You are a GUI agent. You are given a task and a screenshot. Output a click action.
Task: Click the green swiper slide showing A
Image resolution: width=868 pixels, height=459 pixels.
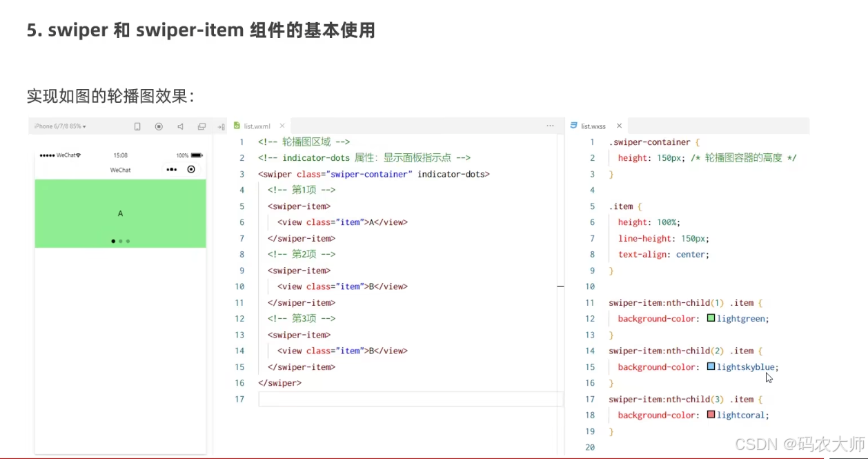point(120,213)
